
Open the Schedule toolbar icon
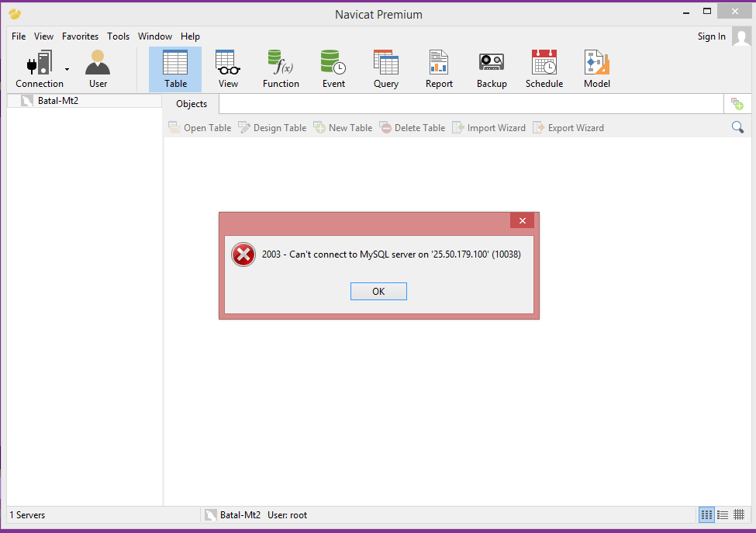pos(544,69)
